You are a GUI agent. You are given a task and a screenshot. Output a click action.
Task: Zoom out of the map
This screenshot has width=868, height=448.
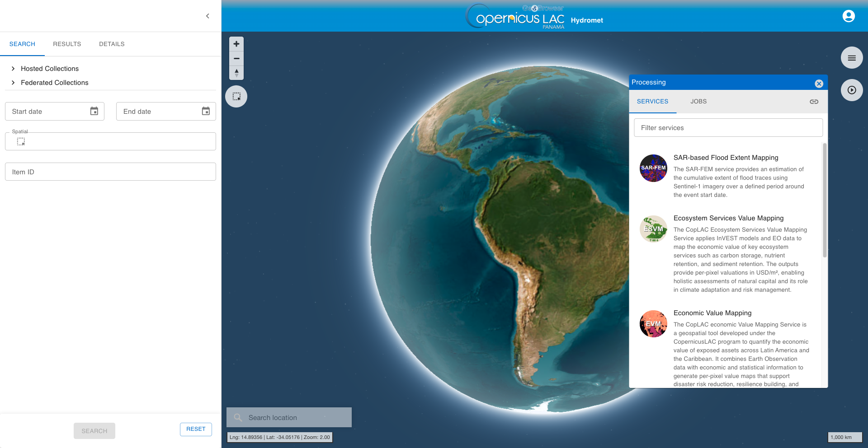[236, 58]
